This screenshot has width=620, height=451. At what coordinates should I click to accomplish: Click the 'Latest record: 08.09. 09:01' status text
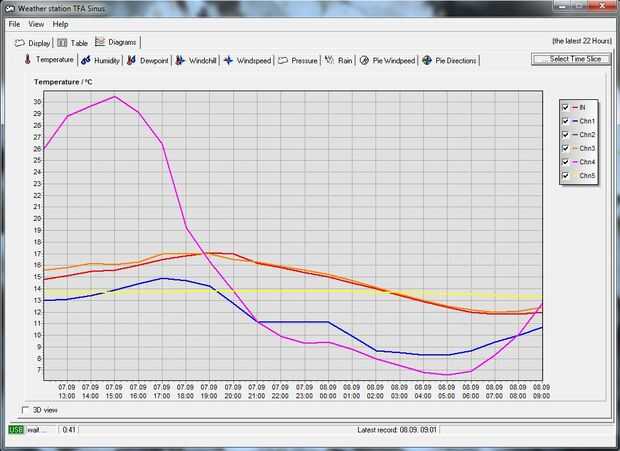point(397,430)
